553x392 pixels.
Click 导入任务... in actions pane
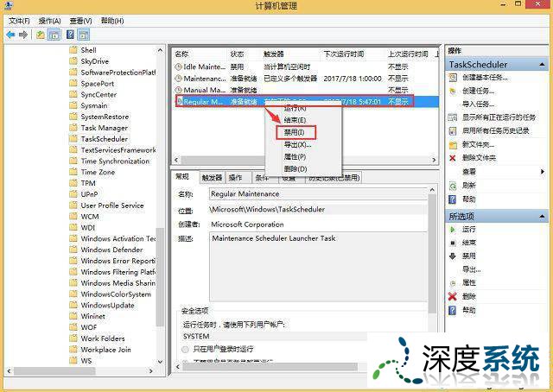pos(478,104)
